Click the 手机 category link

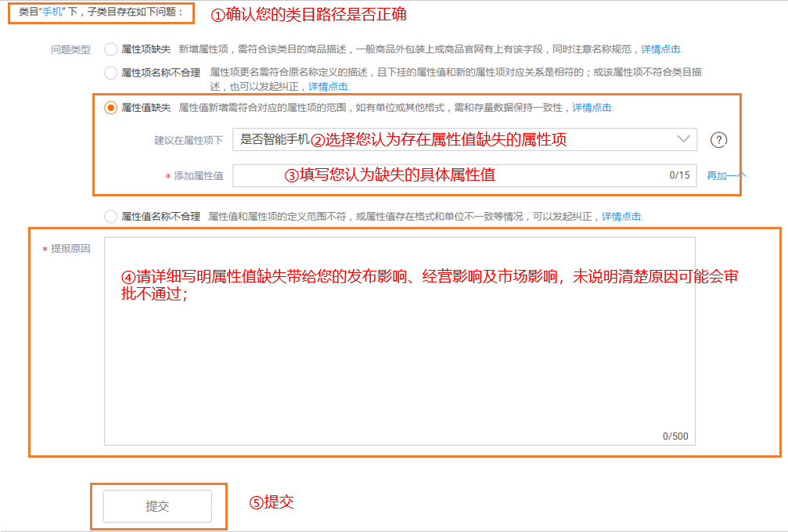coord(52,12)
